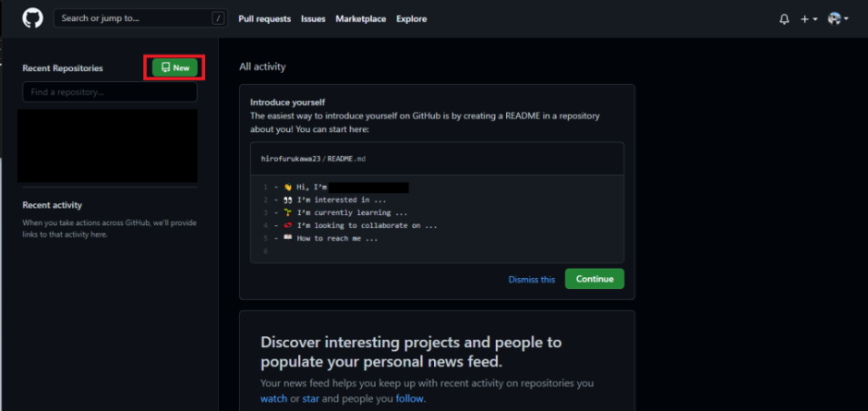Click the waving hand emoji on README line 1
This screenshot has height=411, width=868.
(x=287, y=187)
